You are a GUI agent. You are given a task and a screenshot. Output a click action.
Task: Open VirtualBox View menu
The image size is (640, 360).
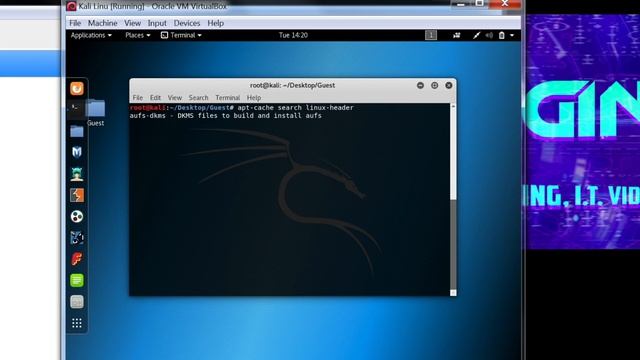point(132,23)
